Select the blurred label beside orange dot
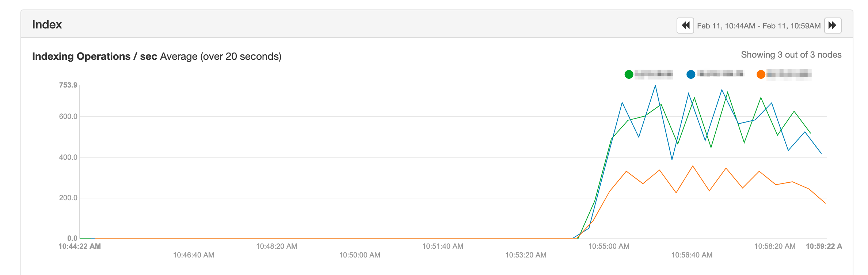The width and height of the screenshot is (868, 275). [x=789, y=74]
